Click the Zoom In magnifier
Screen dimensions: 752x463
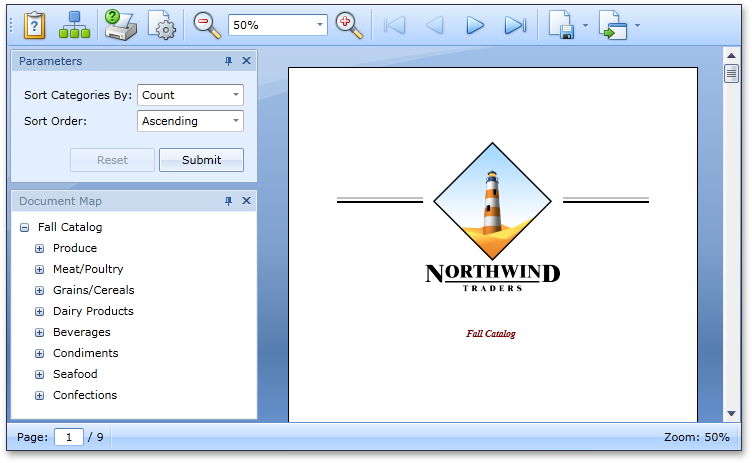click(349, 25)
